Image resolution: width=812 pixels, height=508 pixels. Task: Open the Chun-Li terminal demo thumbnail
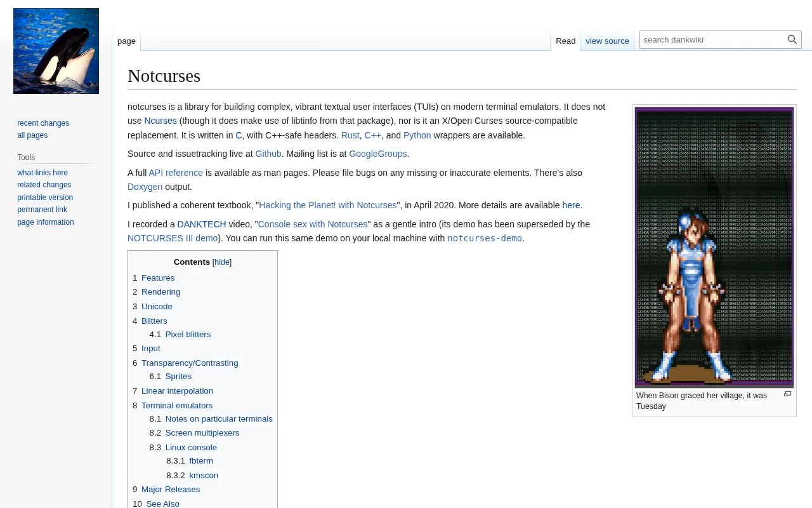tap(714, 248)
